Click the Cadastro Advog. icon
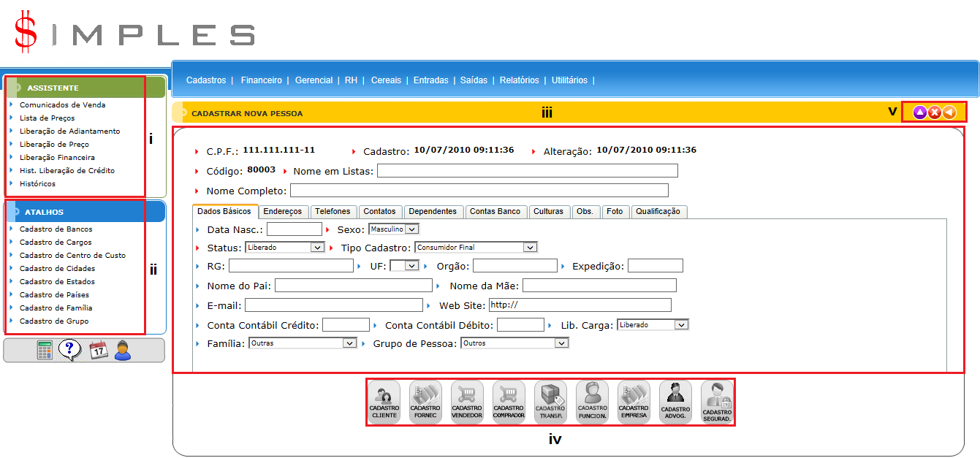The image size is (980, 458). (x=675, y=402)
